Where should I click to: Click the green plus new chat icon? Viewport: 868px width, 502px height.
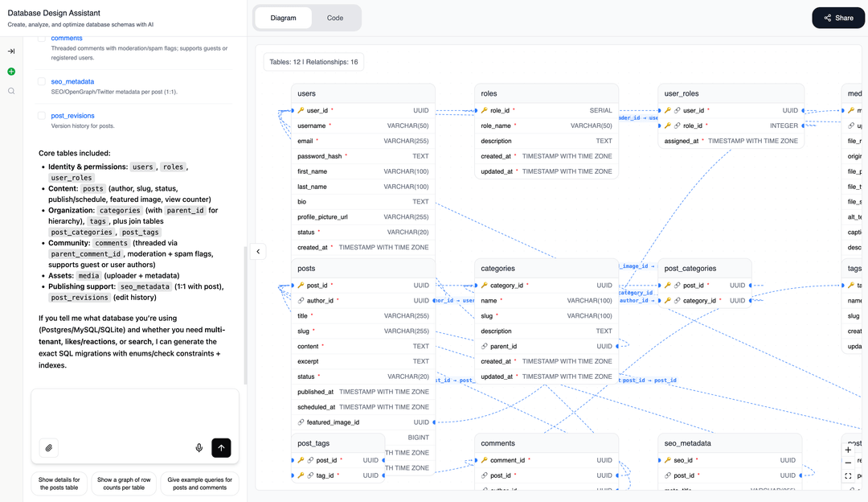coord(11,72)
